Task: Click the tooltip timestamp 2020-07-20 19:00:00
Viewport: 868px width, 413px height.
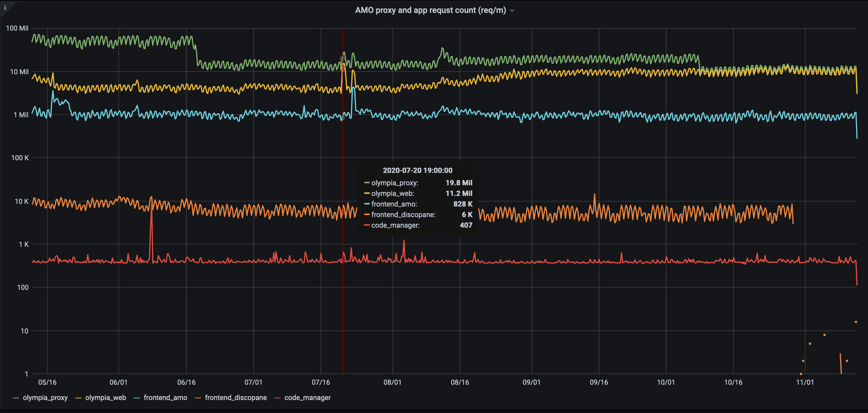Action: pos(418,171)
